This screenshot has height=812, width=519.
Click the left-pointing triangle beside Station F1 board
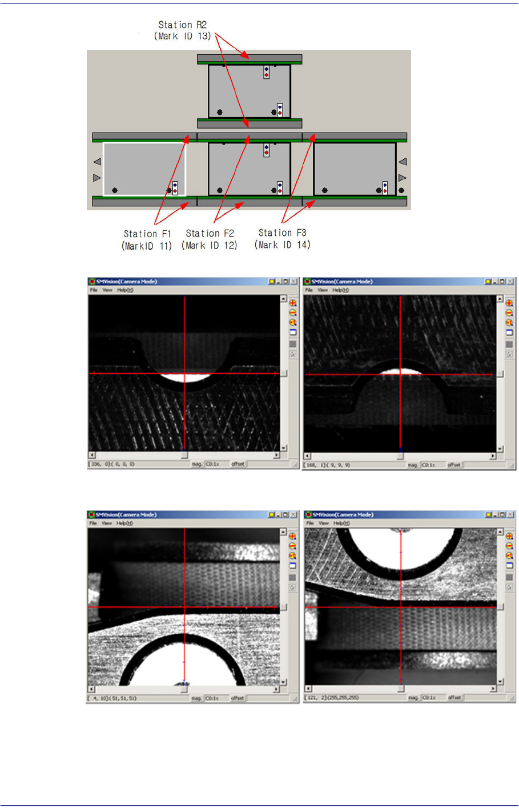pyautogui.click(x=97, y=162)
